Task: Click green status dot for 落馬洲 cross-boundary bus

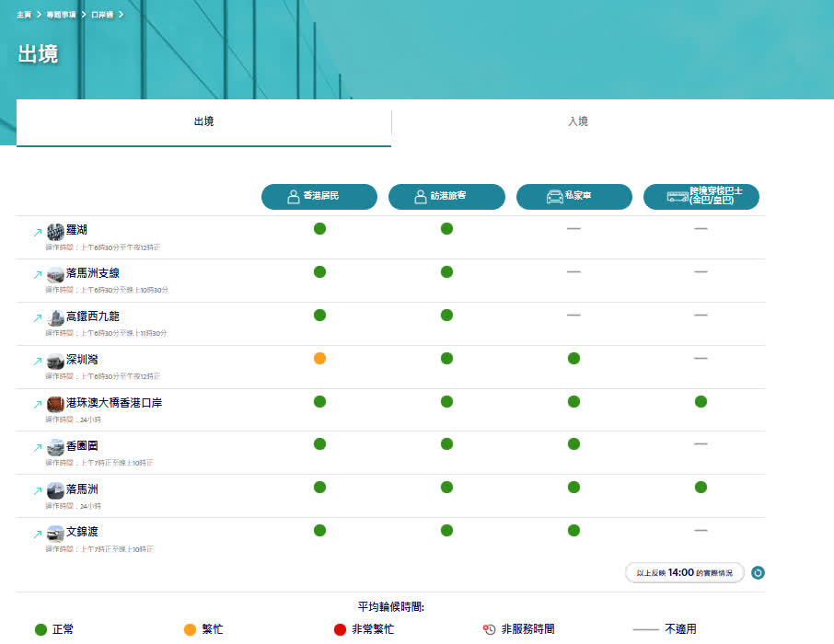Action: (701, 487)
